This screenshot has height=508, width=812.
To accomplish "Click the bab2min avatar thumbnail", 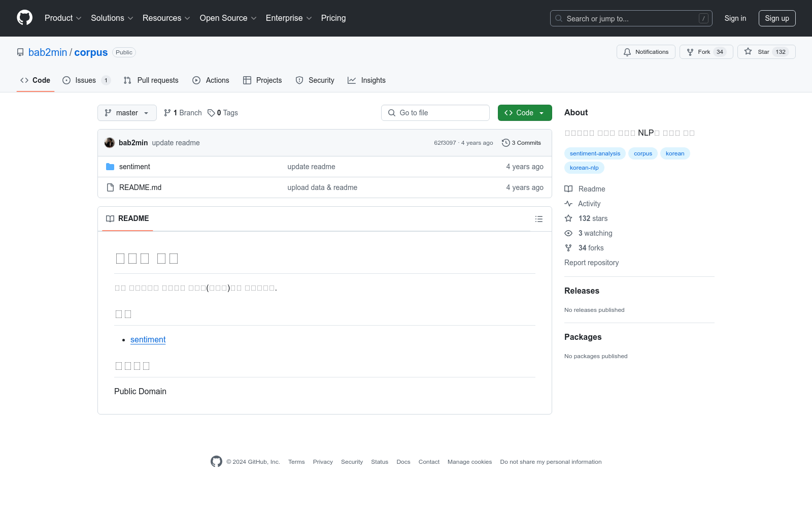I will (110, 143).
